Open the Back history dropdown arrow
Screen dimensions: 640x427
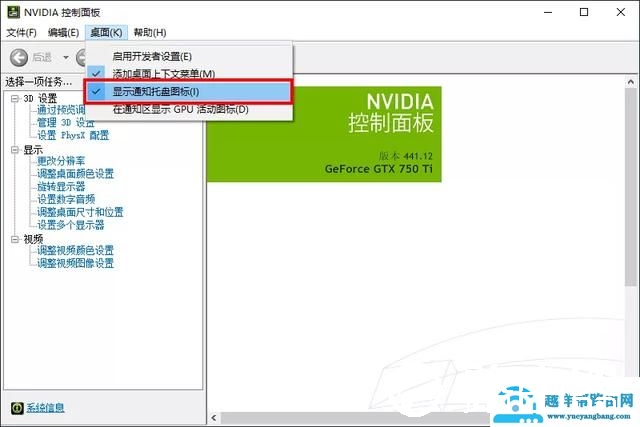(x=66, y=58)
